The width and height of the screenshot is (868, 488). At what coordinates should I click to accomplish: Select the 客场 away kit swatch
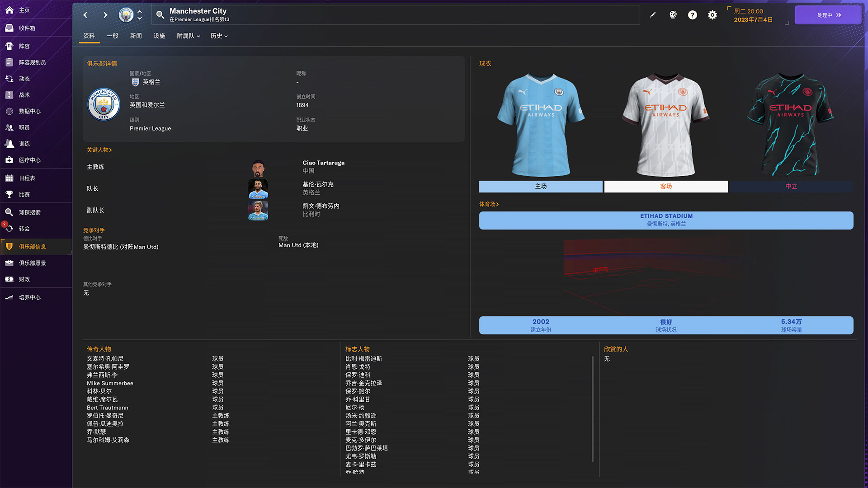666,187
